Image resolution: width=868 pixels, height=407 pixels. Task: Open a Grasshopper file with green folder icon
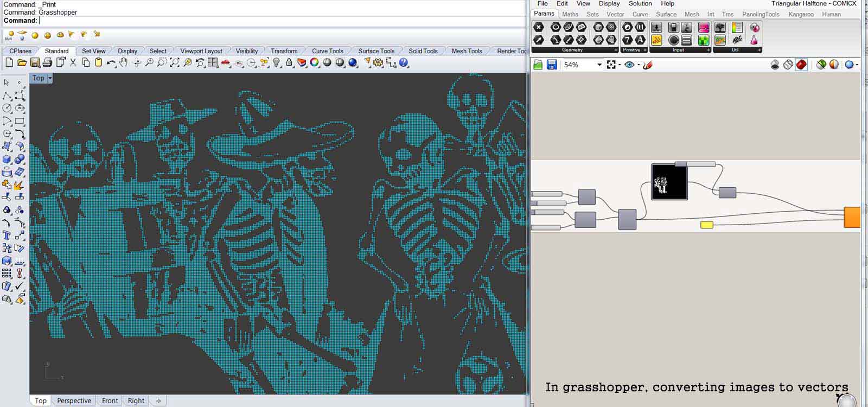pos(538,65)
